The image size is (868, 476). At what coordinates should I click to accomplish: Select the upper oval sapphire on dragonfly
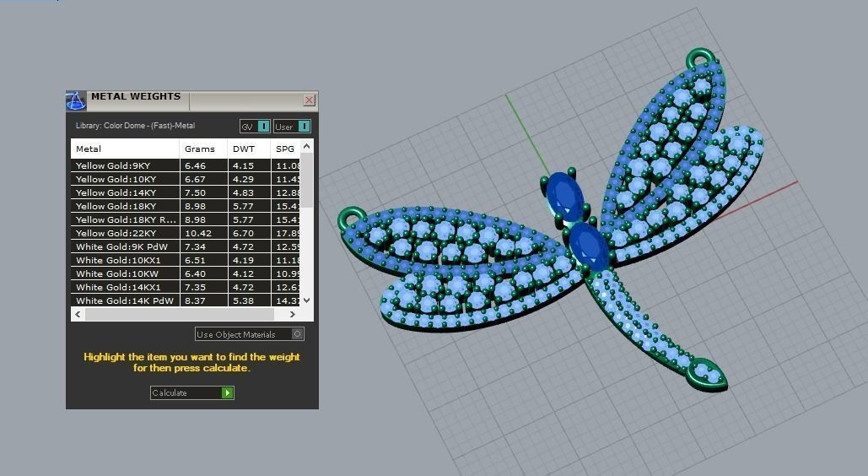tap(564, 195)
